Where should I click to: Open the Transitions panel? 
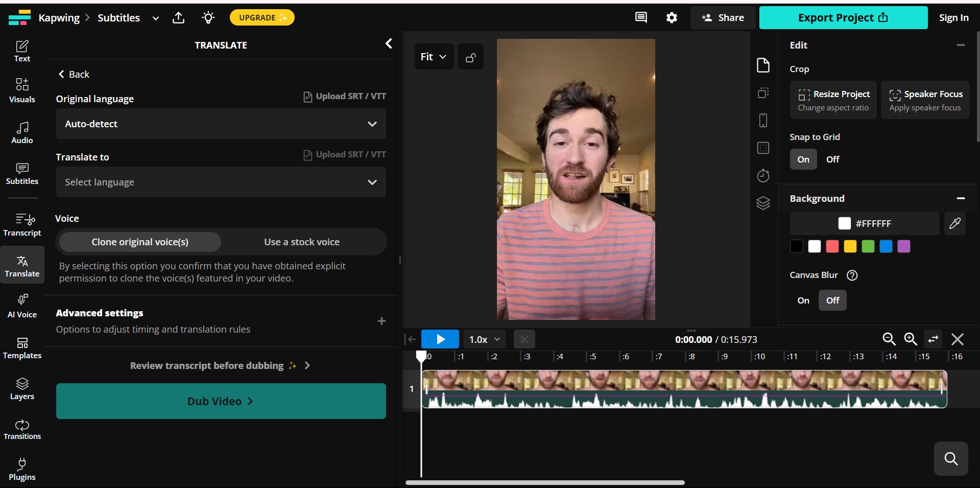(21, 428)
